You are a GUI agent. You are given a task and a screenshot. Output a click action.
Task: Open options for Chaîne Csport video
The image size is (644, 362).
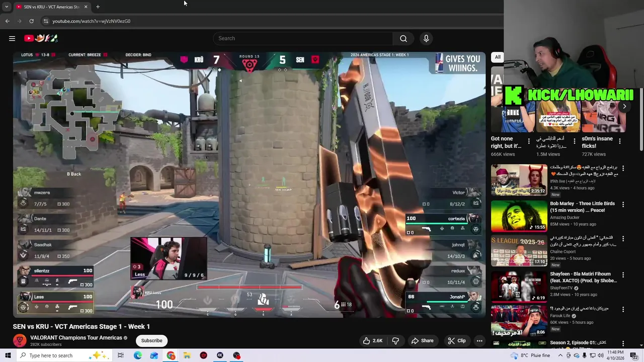click(623, 240)
